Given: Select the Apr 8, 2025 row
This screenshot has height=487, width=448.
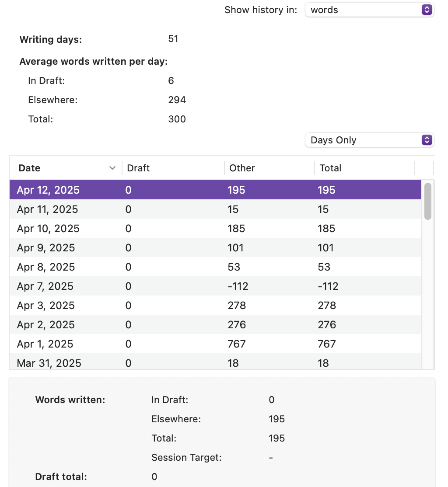Looking at the screenshot, I should (215, 267).
